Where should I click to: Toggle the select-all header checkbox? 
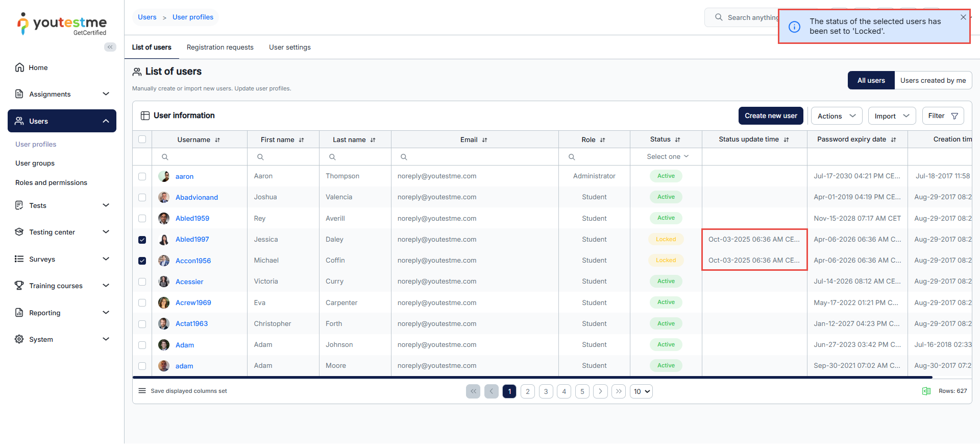(x=142, y=139)
